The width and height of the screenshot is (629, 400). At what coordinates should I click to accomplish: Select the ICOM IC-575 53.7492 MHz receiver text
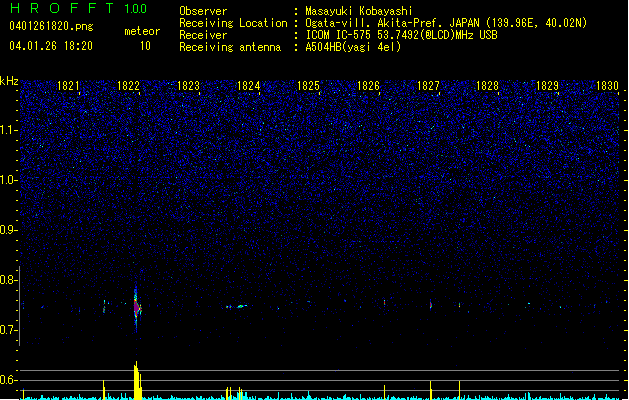coord(402,35)
